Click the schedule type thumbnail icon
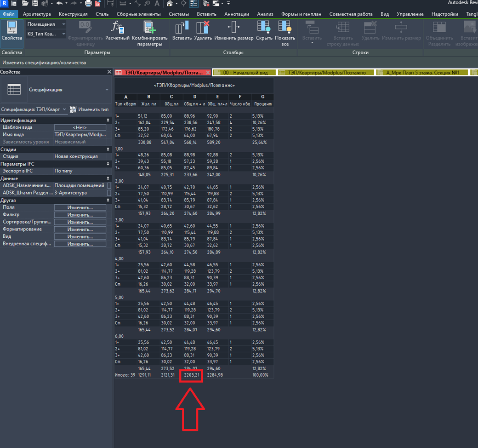 pos(14,89)
